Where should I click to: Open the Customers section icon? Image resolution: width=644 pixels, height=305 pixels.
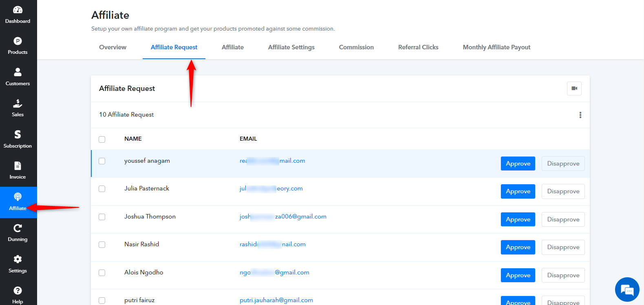pyautogui.click(x=18, y=72)
